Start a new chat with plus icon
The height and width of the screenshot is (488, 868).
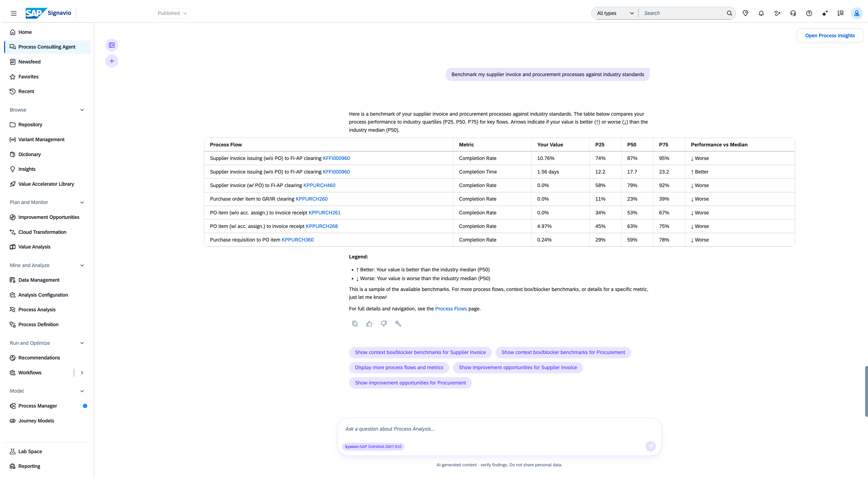[x=112, y=61]
